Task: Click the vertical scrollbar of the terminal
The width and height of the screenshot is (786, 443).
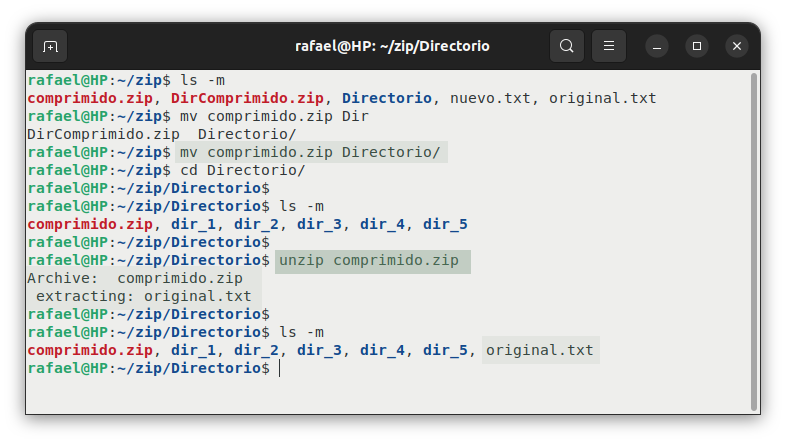Action: point(753,242)
